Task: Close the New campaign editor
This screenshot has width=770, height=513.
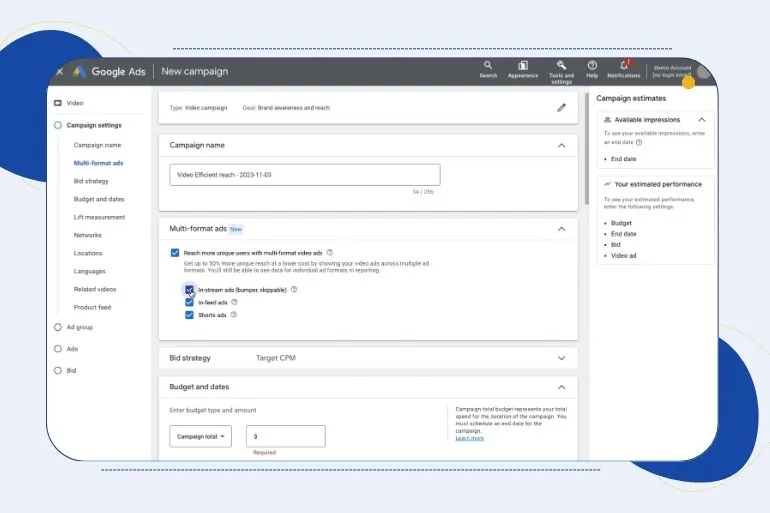Action: pyautogui.click(x=60, y=72)
